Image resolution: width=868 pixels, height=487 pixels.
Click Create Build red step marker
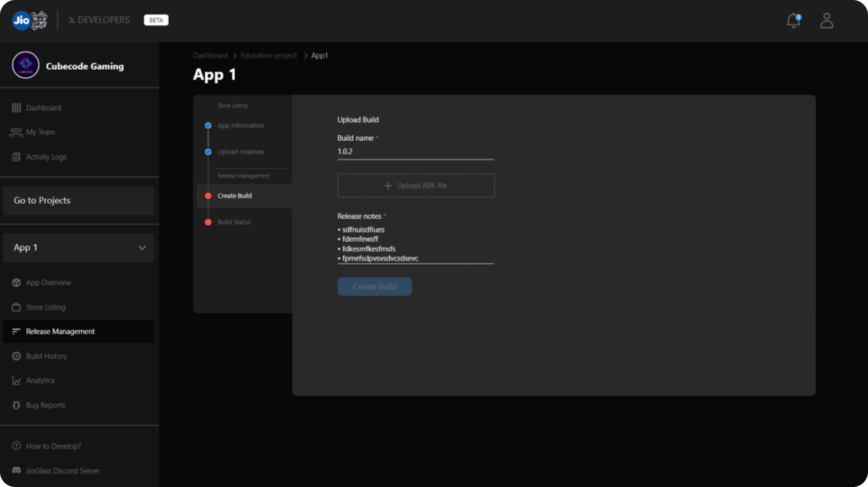(x=208, y=196)
